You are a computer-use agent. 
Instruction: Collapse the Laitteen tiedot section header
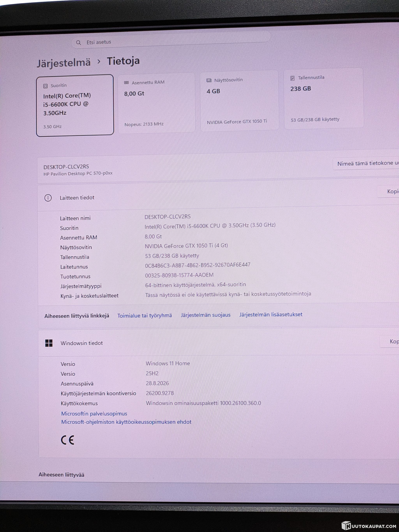[x=218, y=195]
